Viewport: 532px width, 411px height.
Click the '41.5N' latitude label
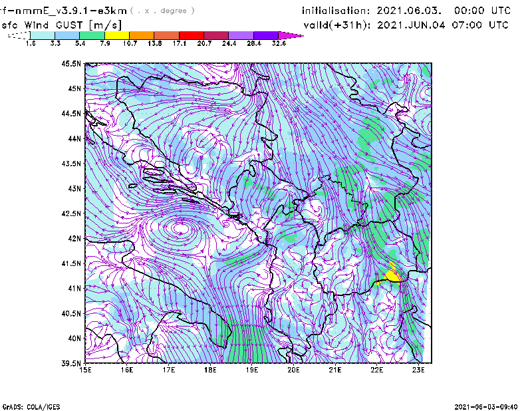[71, 263]
